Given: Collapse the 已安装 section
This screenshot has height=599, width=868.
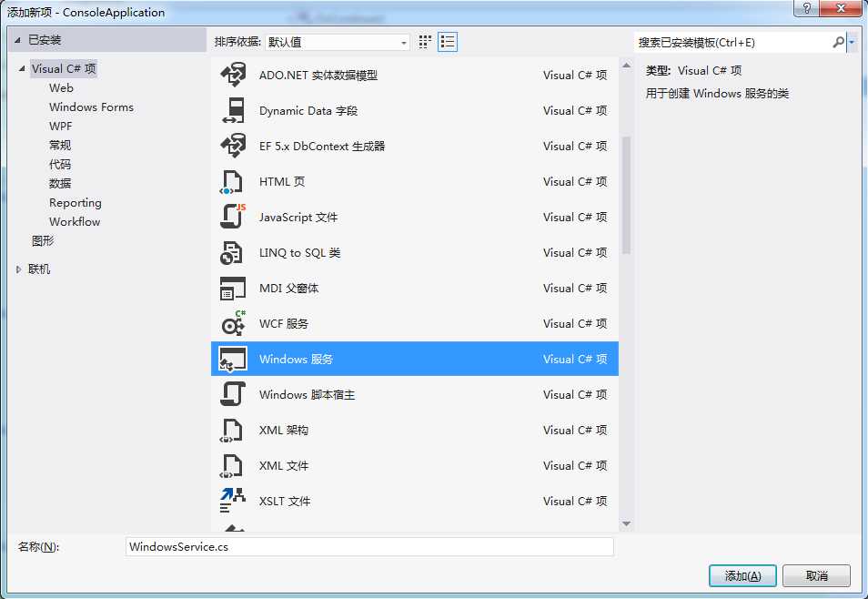Looking at the screenshot, I should pyautogui.click(x=17, y=40).
